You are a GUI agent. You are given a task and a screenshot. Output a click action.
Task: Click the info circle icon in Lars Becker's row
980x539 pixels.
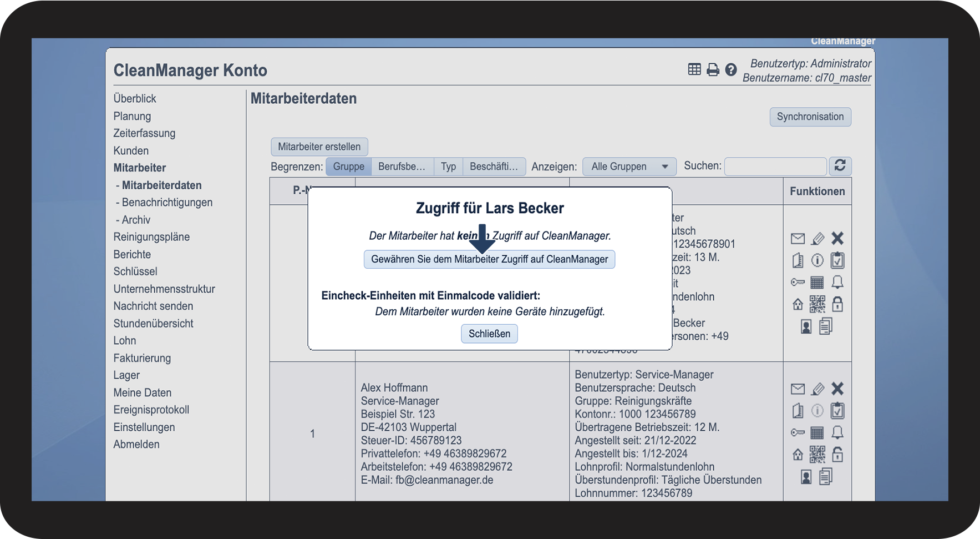point(817,260)
